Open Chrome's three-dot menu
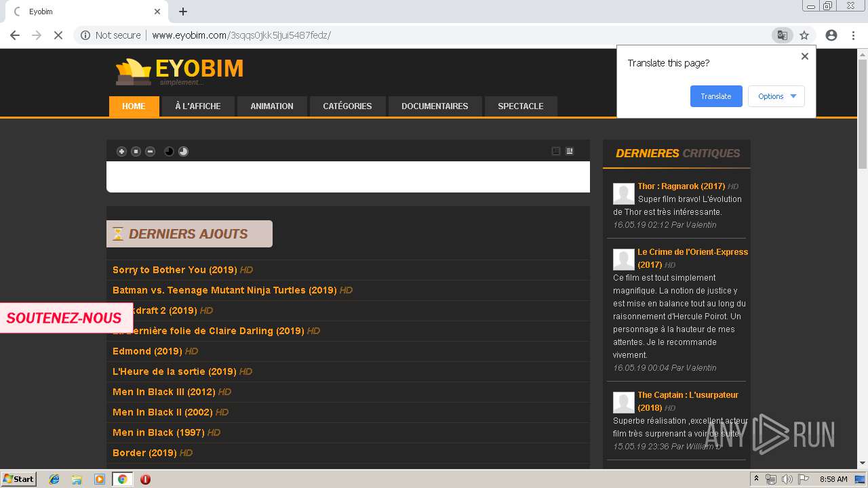Viewport: 868px width, 488px height. pyautogui.click(x=853, y=35)
